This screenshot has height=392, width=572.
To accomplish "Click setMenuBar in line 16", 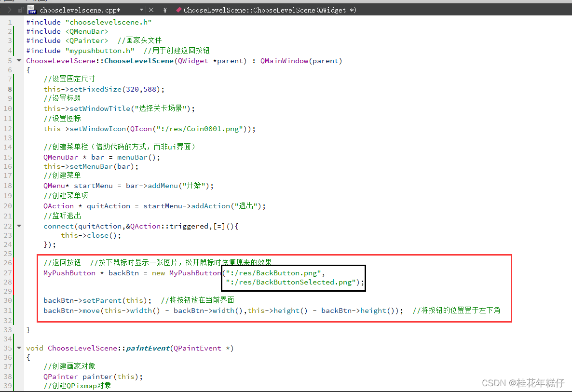I will 91,166.
